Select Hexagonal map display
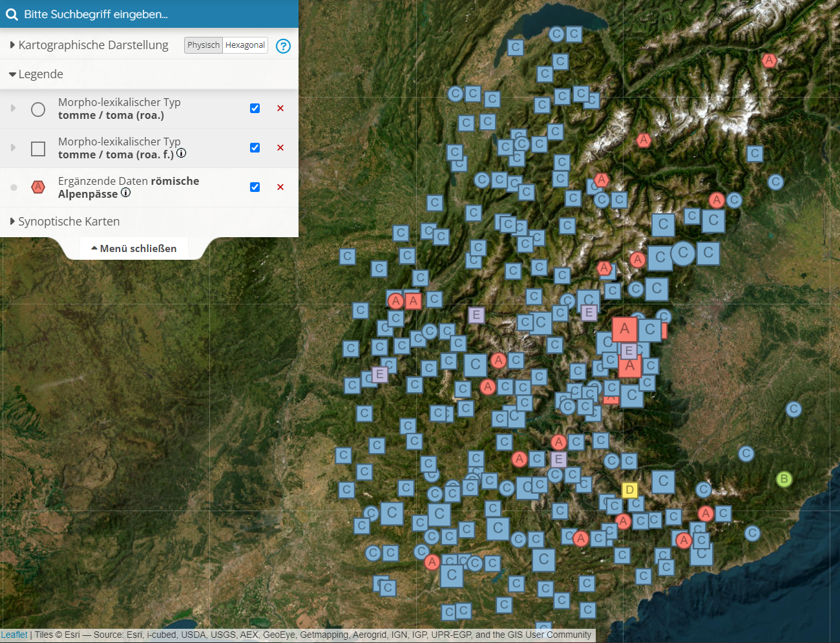 click(245, 45)
